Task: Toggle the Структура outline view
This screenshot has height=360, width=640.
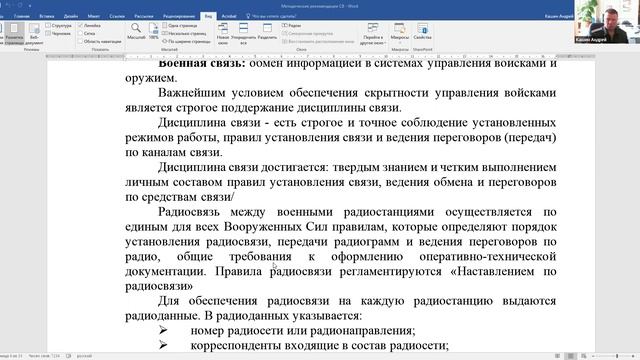Action: (59, 25)
